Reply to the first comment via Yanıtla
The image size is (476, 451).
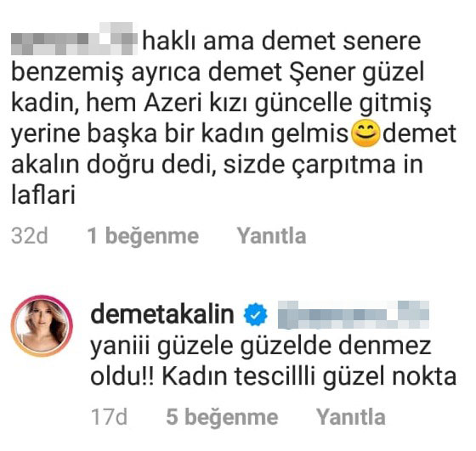[x=271, y=236]
